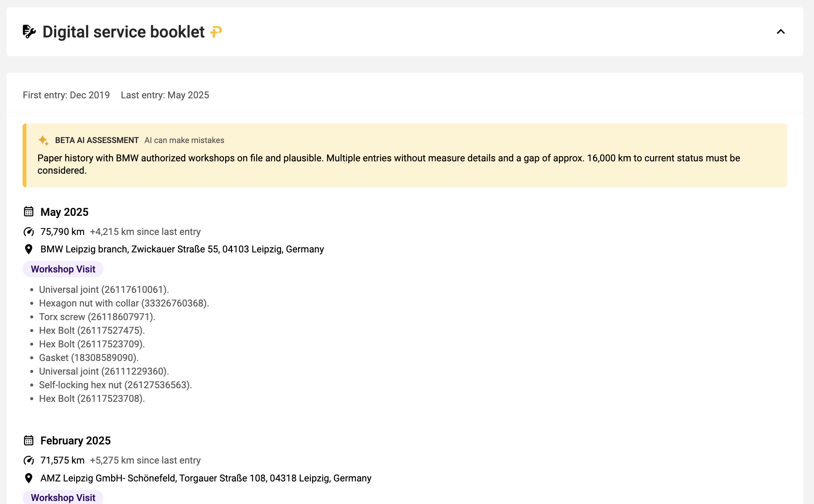The height and width of the screenshot is (504, 814).
Task: Click the yellow premium badge icon
Action: tap(216, 31)
